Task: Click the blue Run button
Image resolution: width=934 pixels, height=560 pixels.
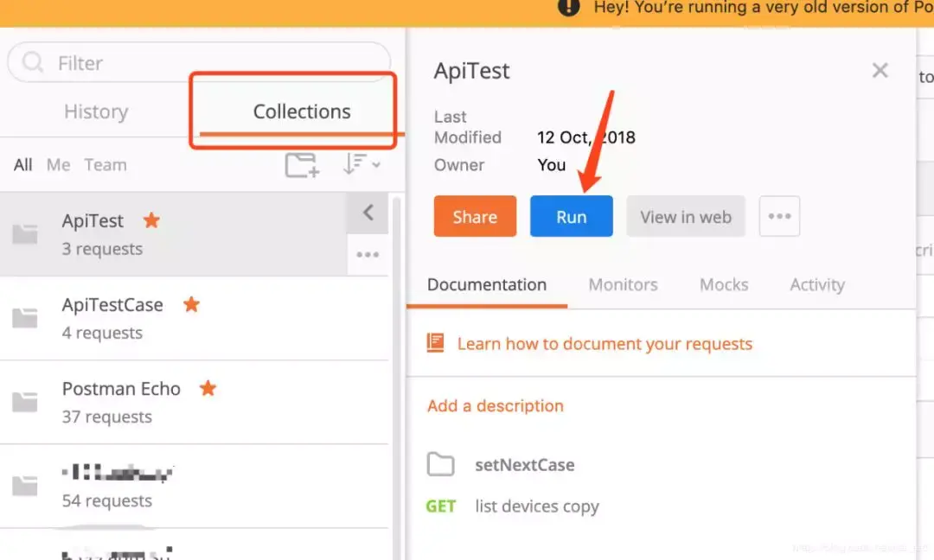Action: pos(572,216)
